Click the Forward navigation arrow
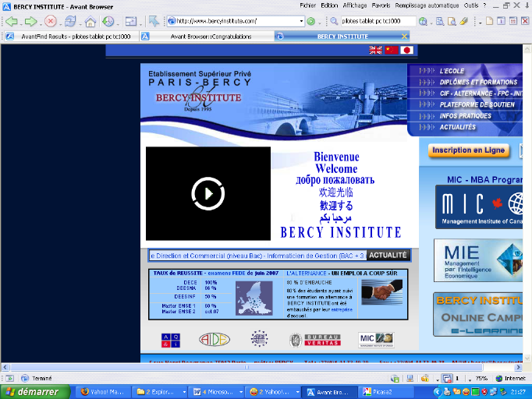 (31, 21)
